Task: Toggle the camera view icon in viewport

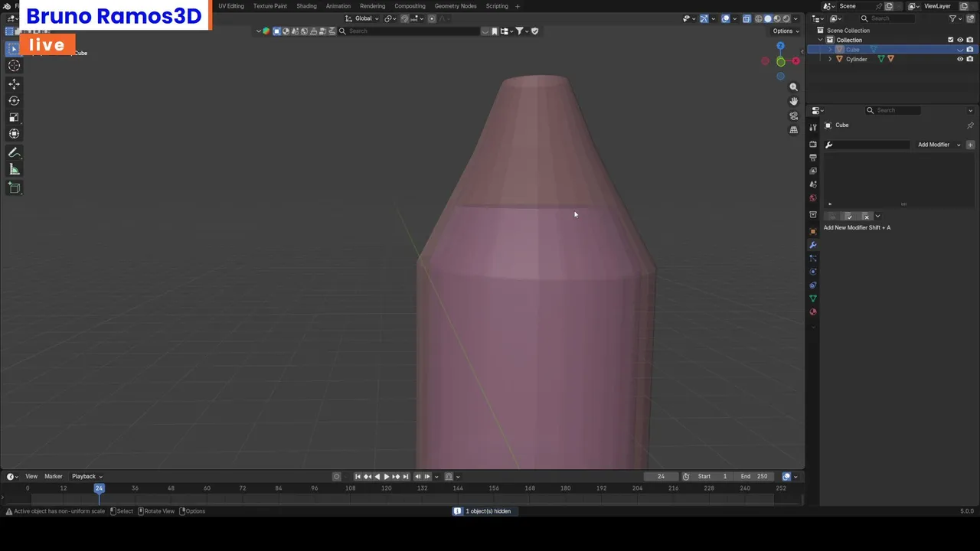Action: pyautogui.click(x=793, y=116)
